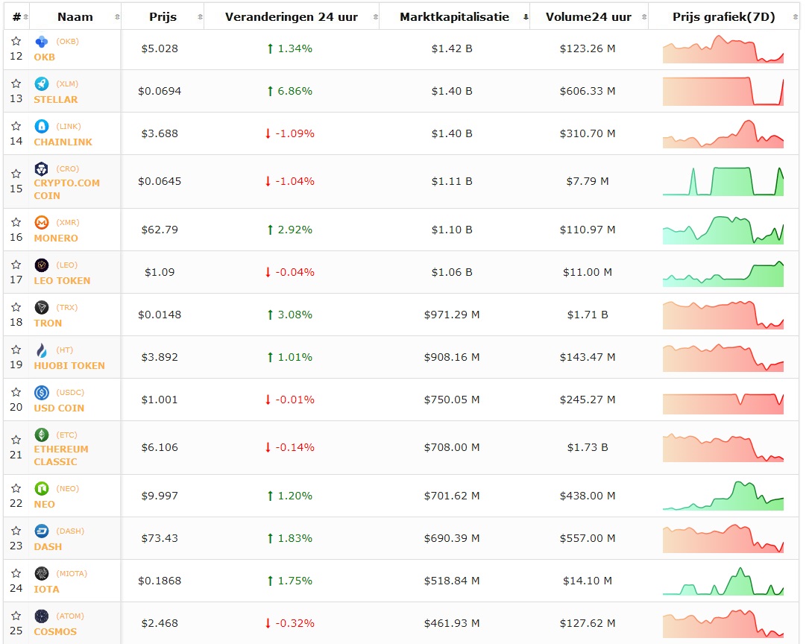This screenshot has width=812, height=644.
Task: Click the Chainlink logo icon
Action: pyautogui.click(x=42, y=127)
